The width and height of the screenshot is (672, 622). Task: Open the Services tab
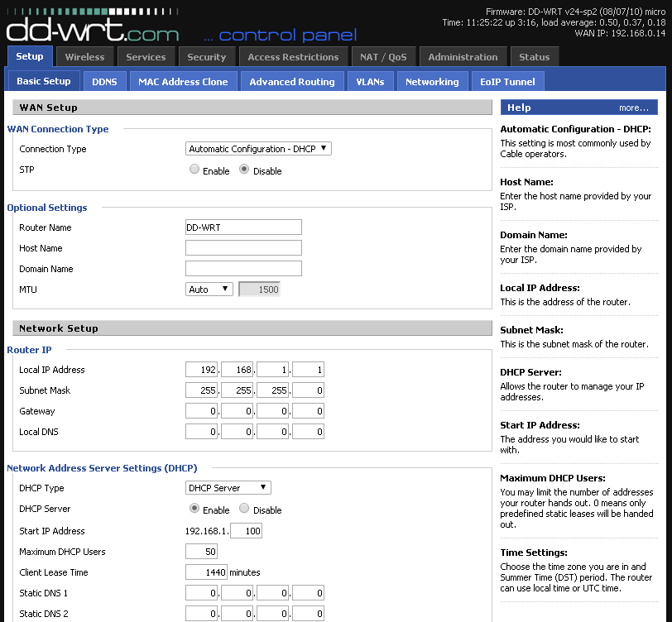146,57
